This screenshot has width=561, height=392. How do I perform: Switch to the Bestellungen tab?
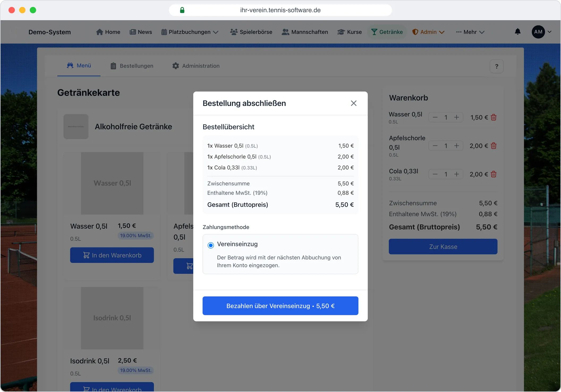click(x=132, y=66)
